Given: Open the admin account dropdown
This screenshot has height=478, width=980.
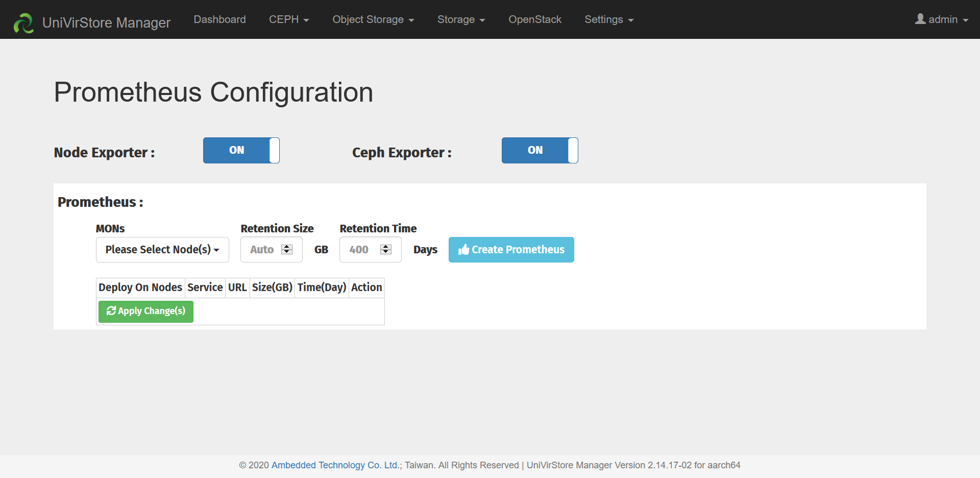Looking at the screenshot, I should [x=942, y=19].
